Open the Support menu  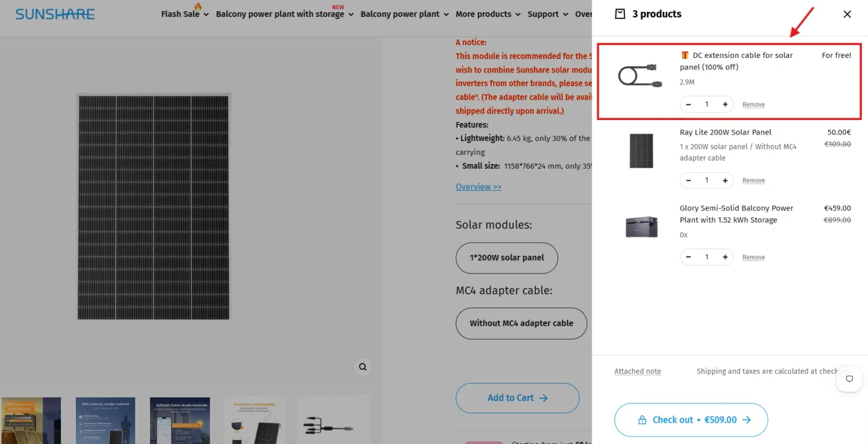(x=547, y=14)
